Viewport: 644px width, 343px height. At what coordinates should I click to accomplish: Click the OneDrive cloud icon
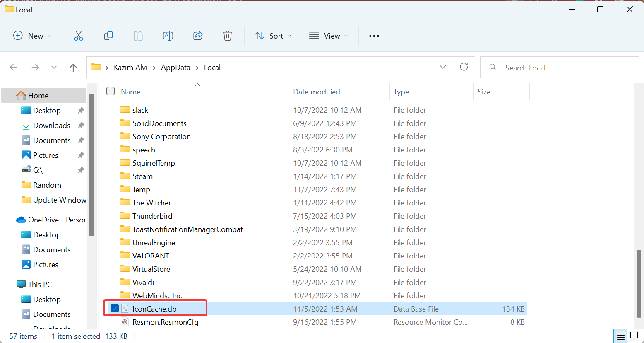tap(21, 220)
